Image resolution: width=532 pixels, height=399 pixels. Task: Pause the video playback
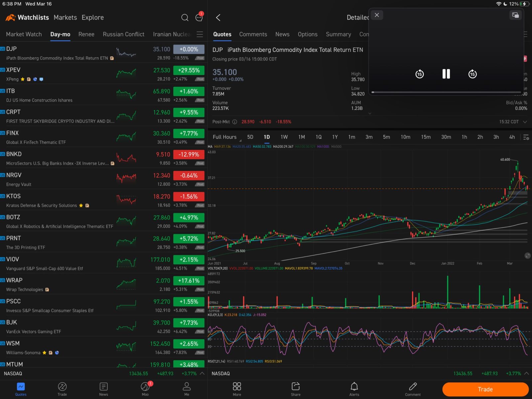point(446,74)
